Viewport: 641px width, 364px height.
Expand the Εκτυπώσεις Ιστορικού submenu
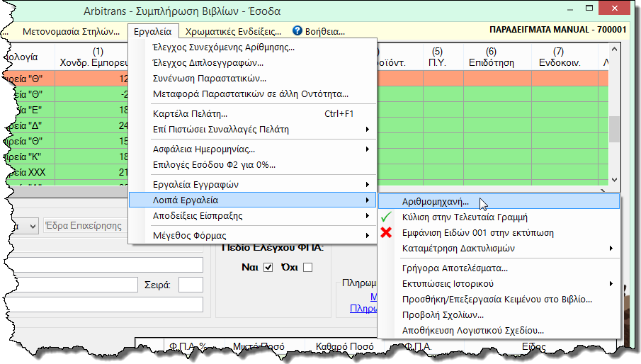coord(499,284)
